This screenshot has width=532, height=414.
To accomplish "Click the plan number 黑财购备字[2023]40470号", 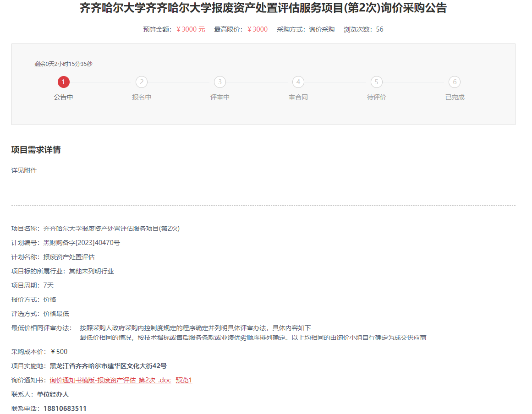I will pyautogui.click(x=82, y=243).
